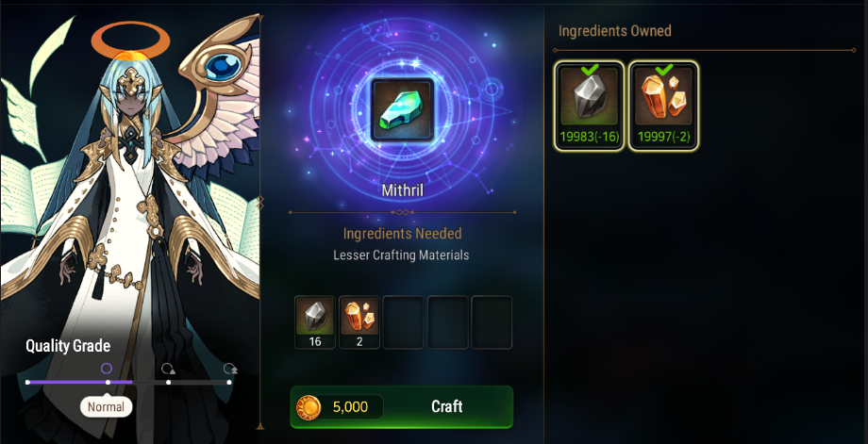This screenshot has height=444, width=868.
Task: Select the orange crystals in Ingredients Owned
Action: pos(663,106)
